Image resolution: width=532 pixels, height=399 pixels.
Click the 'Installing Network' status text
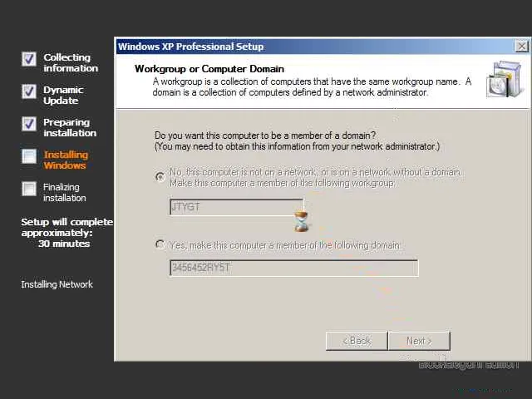coord(57,284)
